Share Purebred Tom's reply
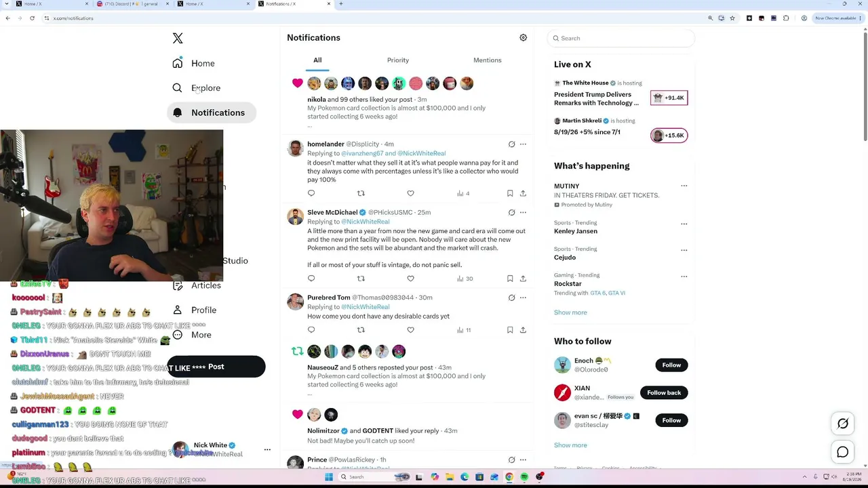 (523, 330)
